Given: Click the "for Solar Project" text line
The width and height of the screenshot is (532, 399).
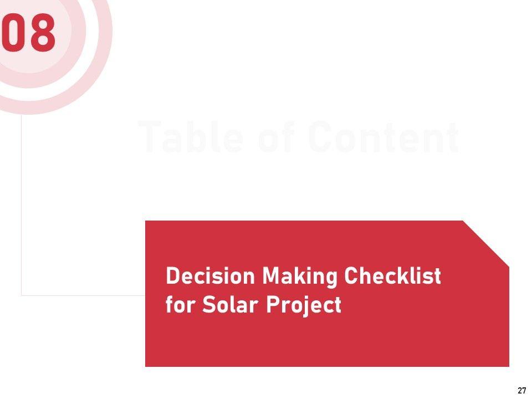Looking at the screenshot, I should tap(253, 304).
